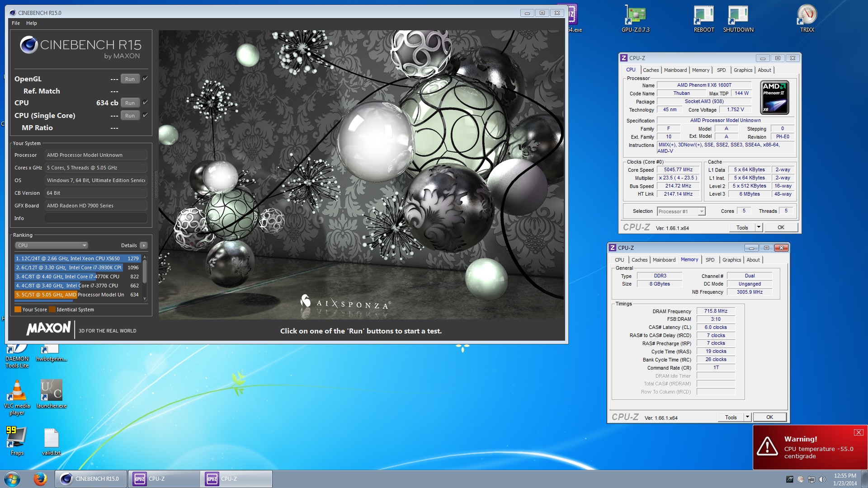
Task: Open the Windows Start menu
Action: click(12, 479)
